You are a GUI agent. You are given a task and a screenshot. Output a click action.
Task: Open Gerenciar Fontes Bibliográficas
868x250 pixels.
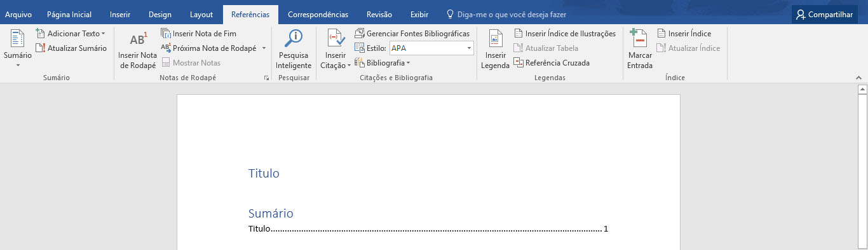pyautogui.click(x=412, y=33)
